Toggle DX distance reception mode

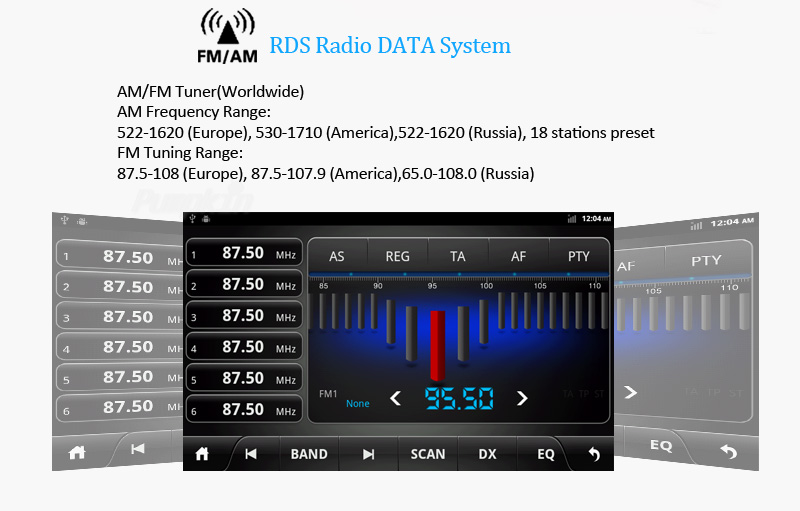(487, 454)
